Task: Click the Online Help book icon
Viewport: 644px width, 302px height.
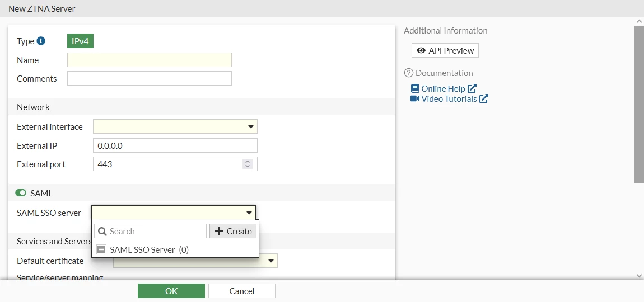Action: [415, 88]
